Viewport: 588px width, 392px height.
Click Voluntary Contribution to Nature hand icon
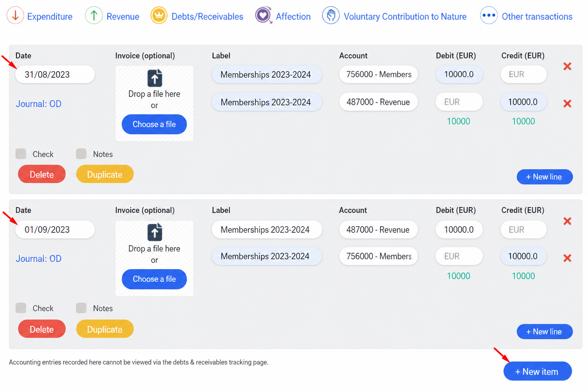pos(331,16)
